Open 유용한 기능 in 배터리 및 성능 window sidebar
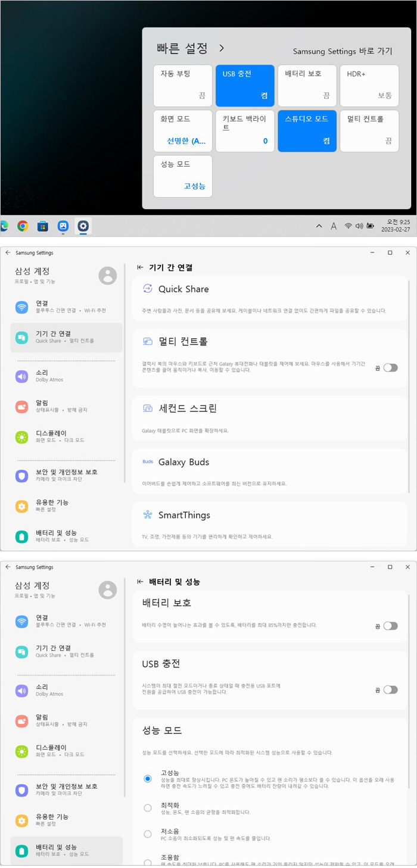 click(x=66, y=820)
